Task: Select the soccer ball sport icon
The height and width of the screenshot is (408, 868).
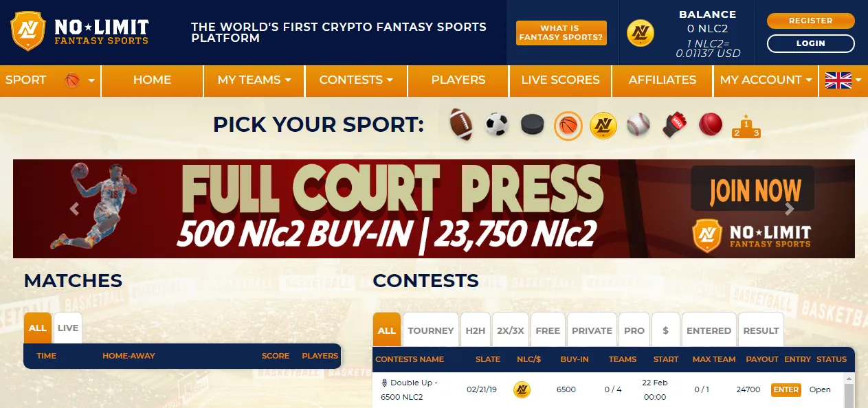Action: pos(497,125)
